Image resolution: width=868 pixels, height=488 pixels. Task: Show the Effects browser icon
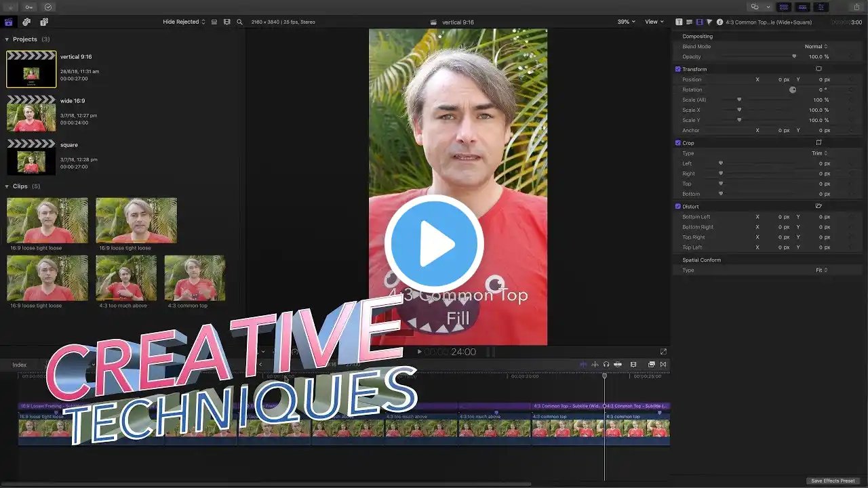tap(651, 365)
